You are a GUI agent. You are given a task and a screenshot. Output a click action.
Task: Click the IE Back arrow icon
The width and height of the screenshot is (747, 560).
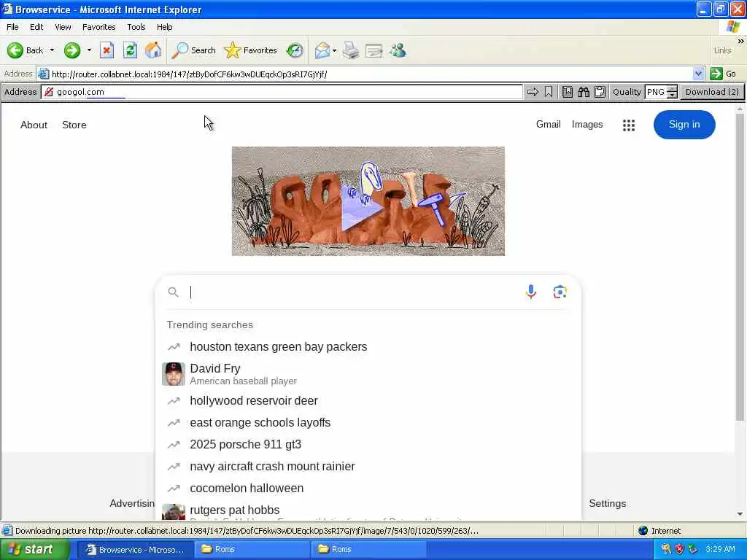15,50
